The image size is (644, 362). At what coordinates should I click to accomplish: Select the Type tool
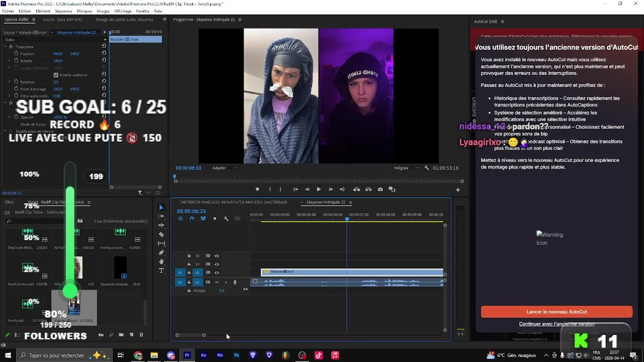(x=161, y=270)
